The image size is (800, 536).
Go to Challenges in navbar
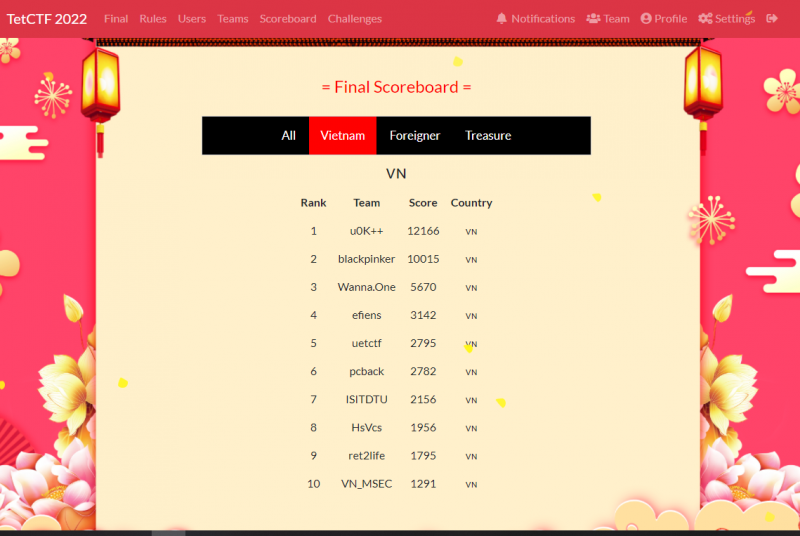click(355, 19)
